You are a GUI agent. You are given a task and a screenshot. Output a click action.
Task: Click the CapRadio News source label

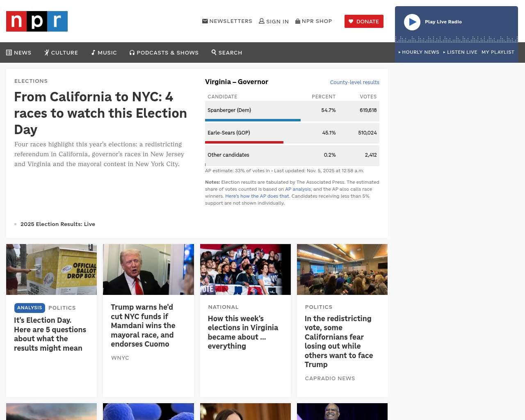point(330,378)
